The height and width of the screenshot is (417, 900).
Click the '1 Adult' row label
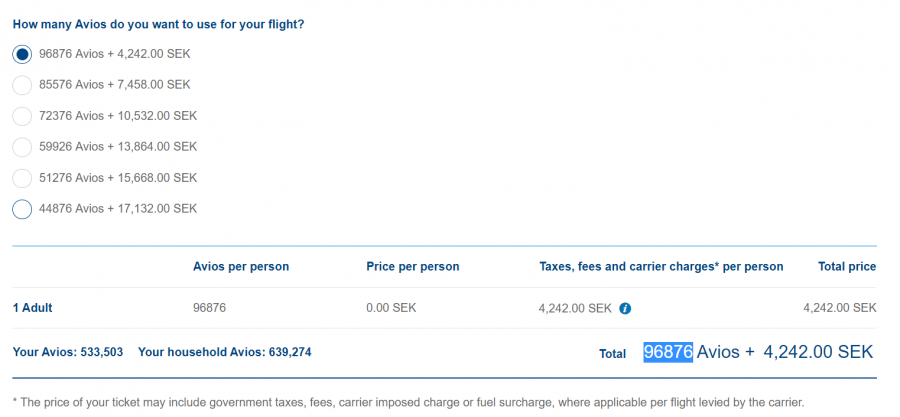(32, 308)
